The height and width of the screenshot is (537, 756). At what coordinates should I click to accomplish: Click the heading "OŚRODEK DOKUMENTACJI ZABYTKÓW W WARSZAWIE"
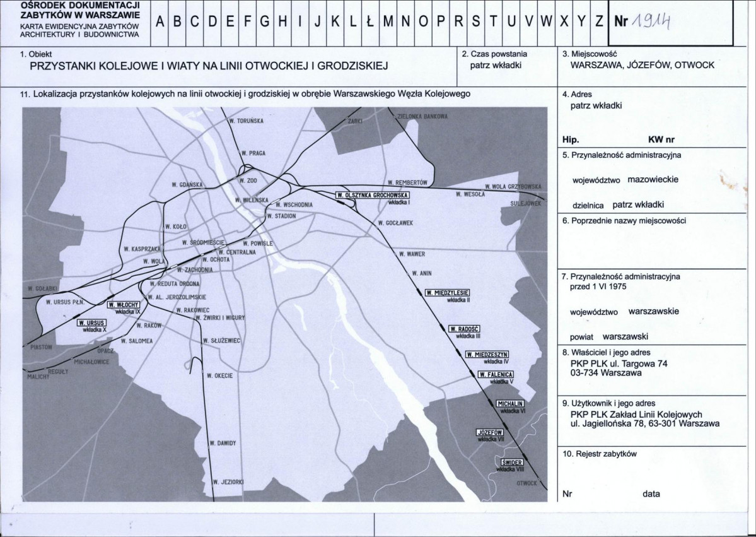(80, 10)
